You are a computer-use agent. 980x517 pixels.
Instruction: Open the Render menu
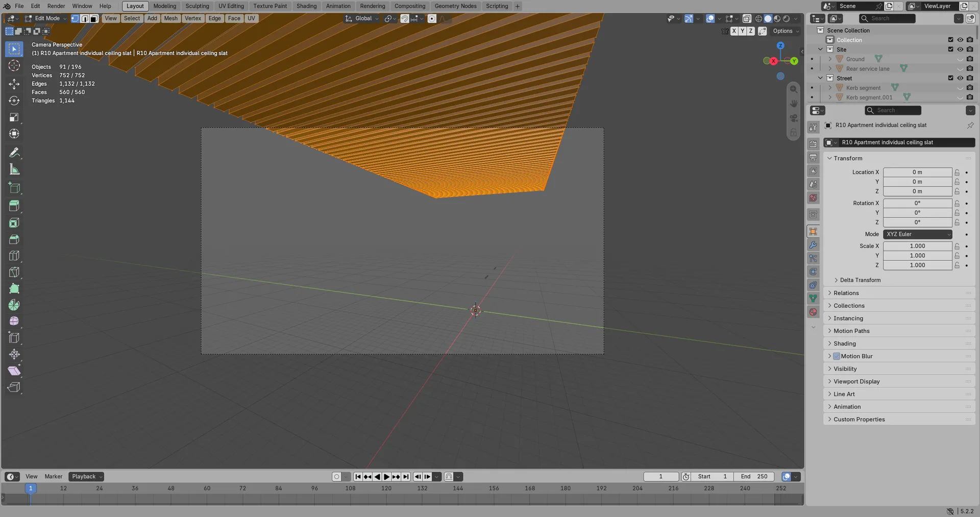pyautogui.click(x=56, y=6)
